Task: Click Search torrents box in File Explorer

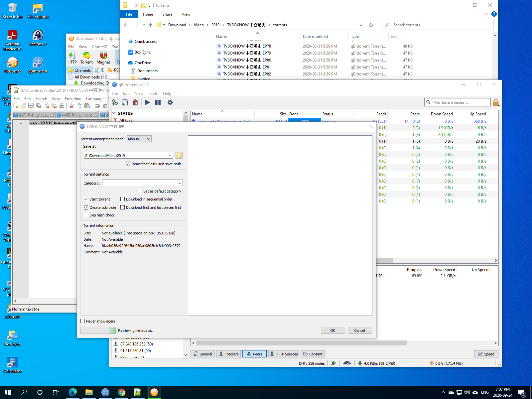Action: [x=437, y=25]
